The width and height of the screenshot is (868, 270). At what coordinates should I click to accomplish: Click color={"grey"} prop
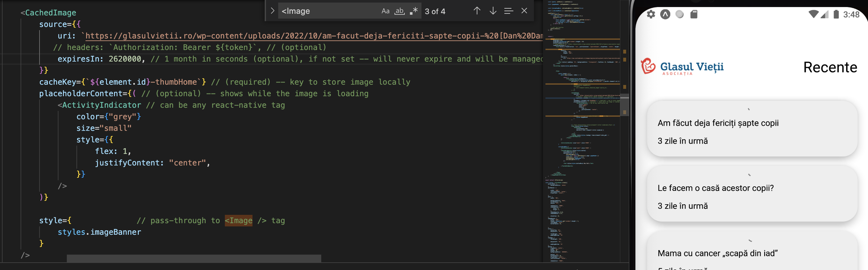coord(109,117)
